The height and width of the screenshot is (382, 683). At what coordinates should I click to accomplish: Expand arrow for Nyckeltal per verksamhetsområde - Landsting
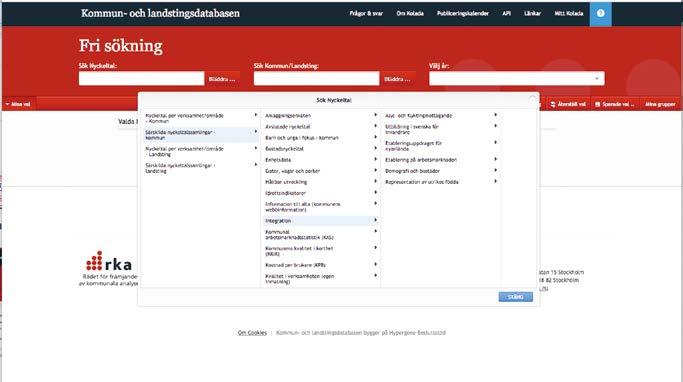256,148
